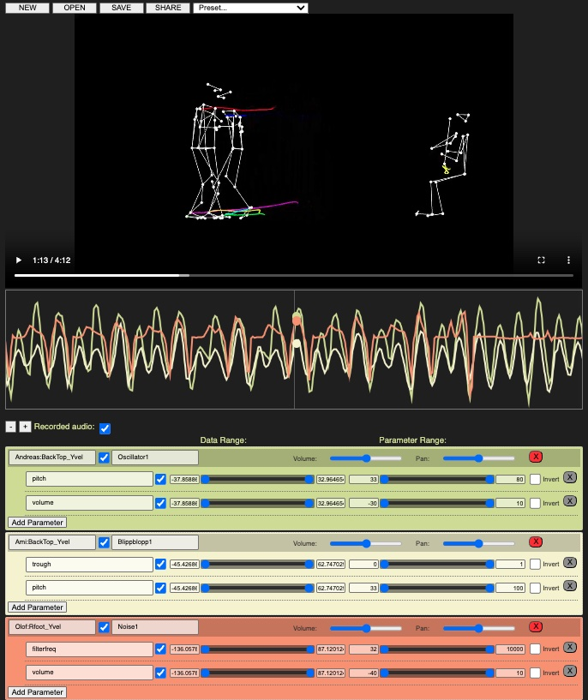Enter fullscreen mode on the video

[x=541, y=260]
